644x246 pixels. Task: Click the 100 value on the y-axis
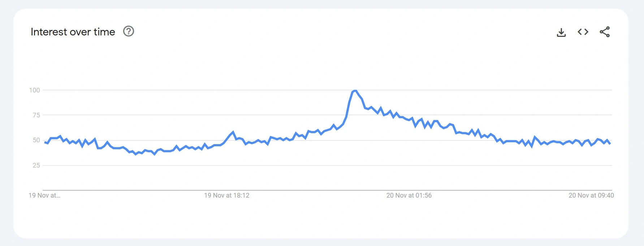click(35, 90)
